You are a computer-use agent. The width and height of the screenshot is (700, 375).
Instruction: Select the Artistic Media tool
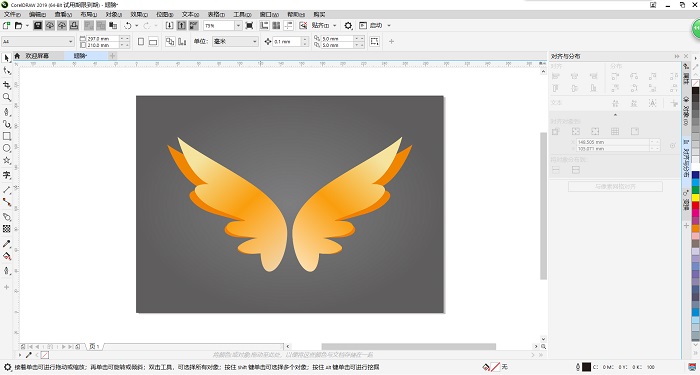click(x=7, y=124)
